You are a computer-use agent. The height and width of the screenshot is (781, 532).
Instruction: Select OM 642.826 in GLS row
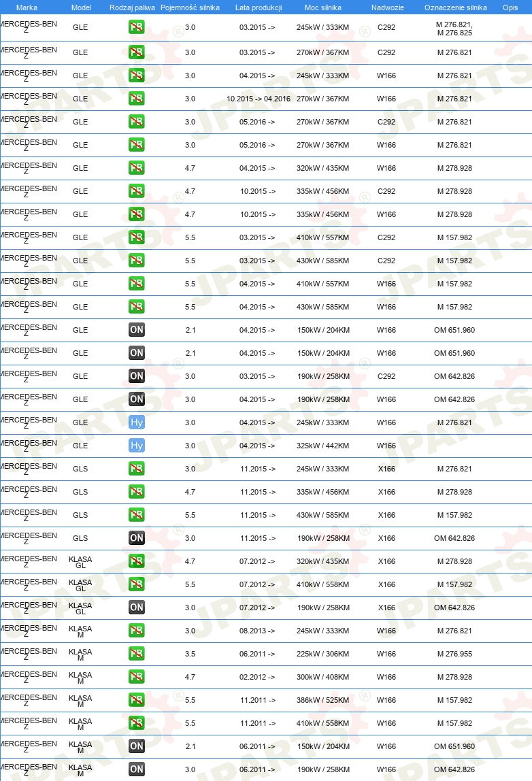pos(454,538)
